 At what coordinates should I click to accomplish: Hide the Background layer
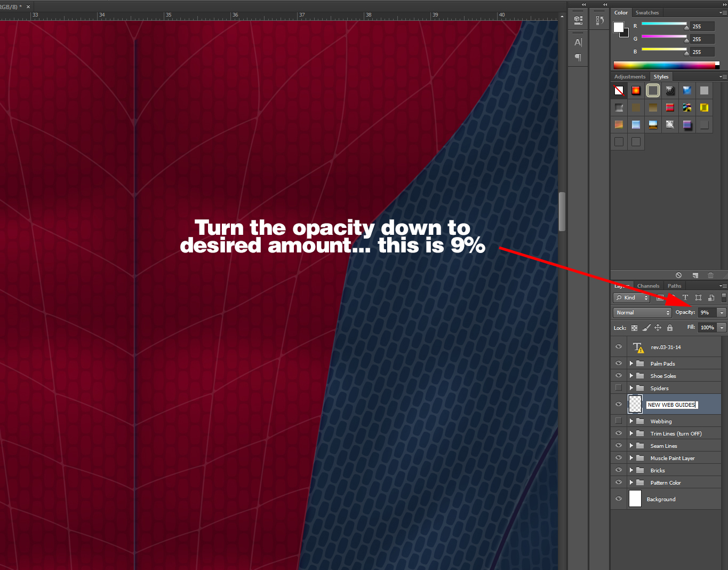(619, 499)
